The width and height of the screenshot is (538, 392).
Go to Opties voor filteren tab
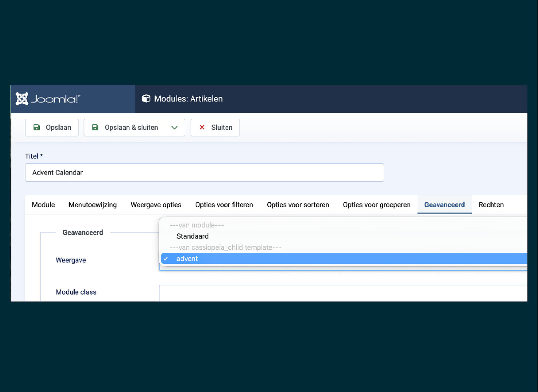[224, 205]
